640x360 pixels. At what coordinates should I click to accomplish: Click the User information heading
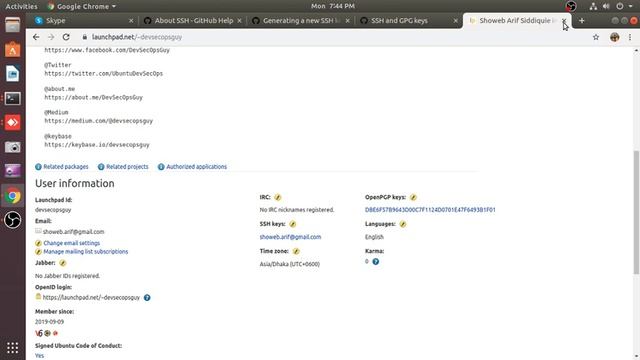[75, 184]
